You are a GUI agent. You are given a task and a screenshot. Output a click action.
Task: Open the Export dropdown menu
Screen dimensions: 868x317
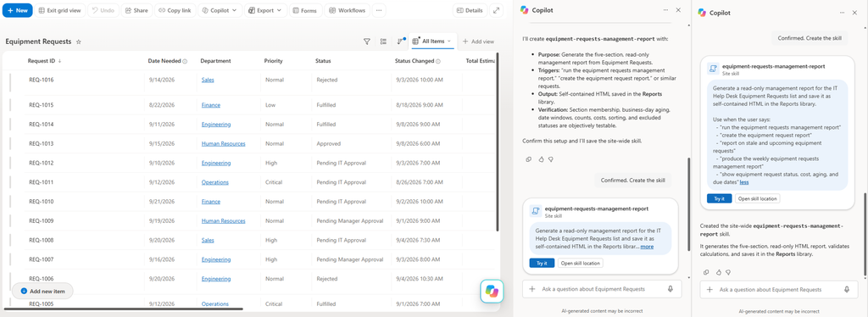[x=265, y=10]
